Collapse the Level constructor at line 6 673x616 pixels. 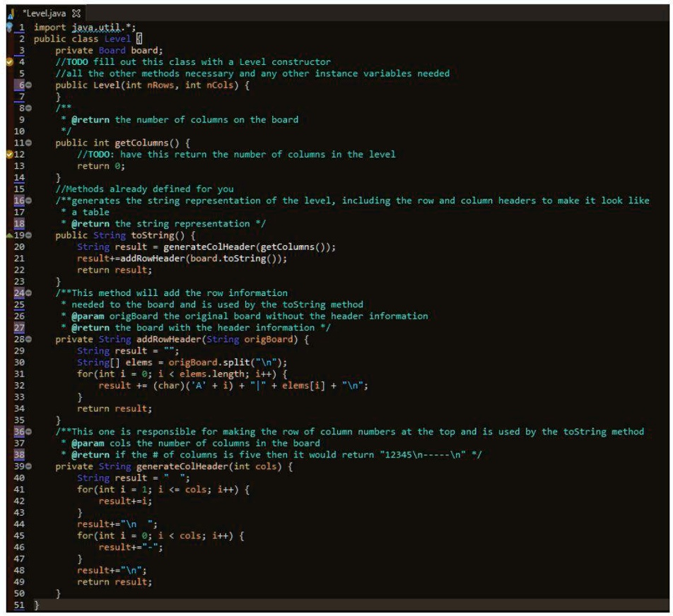click(28, 85)
